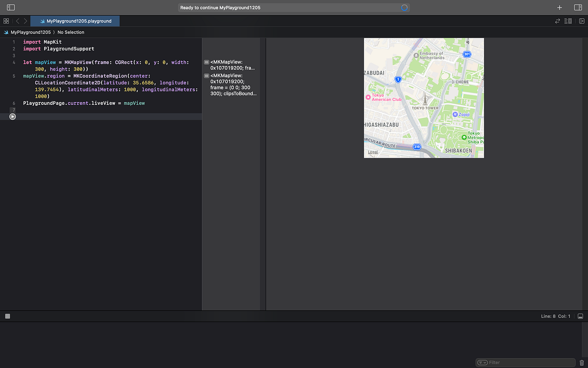Open the adjust editor options icon
The width and height of the screenshot is (588, 368).
568,21
